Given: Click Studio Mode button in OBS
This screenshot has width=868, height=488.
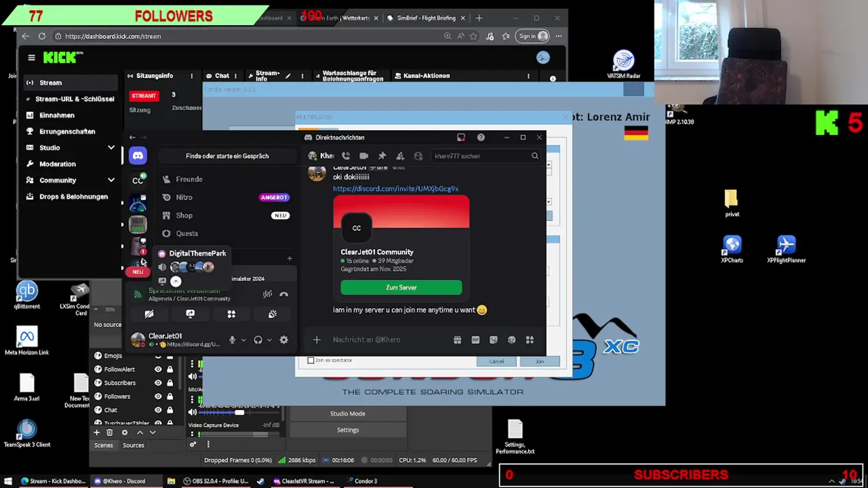Looking at the screenshot, I should (348, 413).
